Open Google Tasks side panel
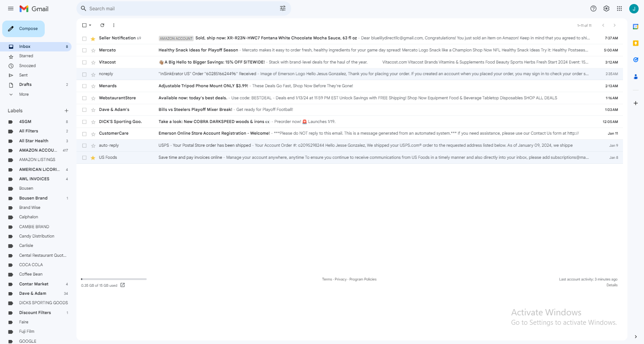This screenshot has height=344, width=644. tap(636, 59)
